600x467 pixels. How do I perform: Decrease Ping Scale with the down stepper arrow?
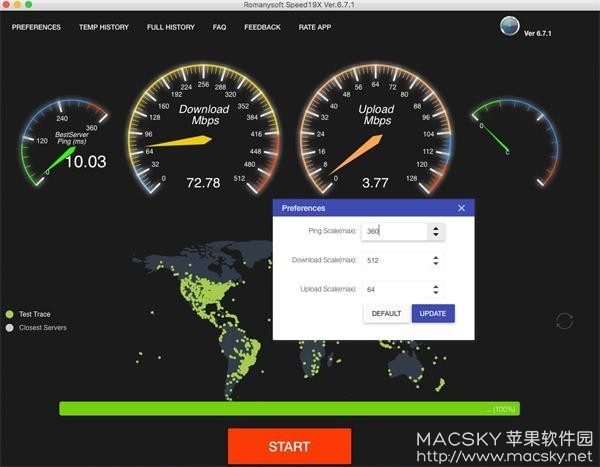click(436, 234)
